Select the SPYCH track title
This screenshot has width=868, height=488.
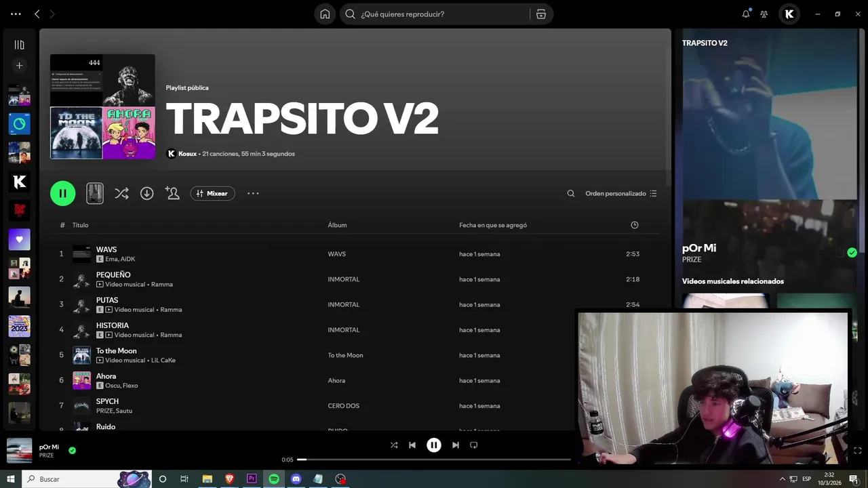pyautogui.click(x=107, y=401)
